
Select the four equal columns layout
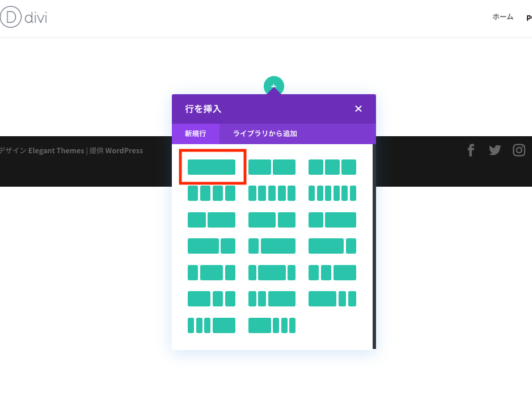(x=212, y=193)
